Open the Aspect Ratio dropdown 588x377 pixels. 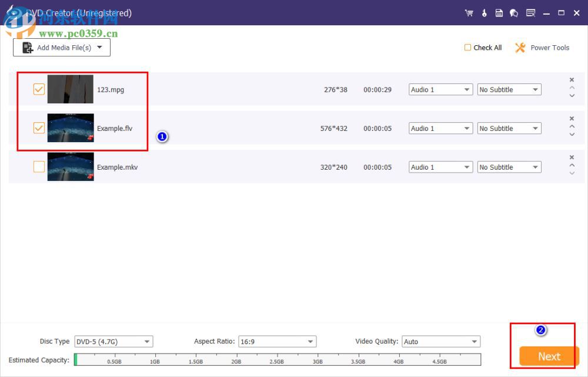tap(277, 341)
